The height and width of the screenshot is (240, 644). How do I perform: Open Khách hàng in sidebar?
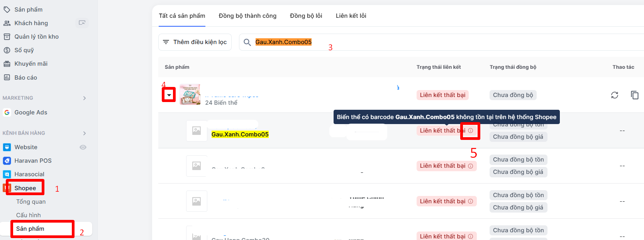coord(31,23)
